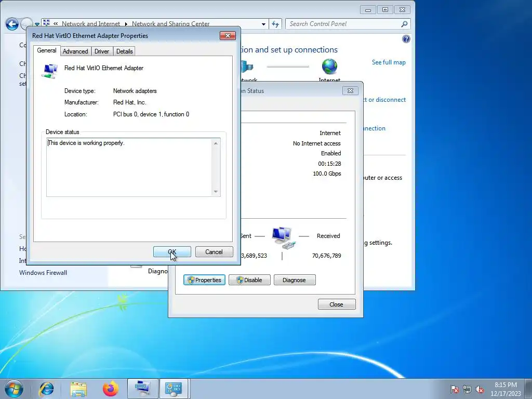The width and height of the screenshot is (532, 399).
Task: Open the keyboard monitor taskbar app
Action: tap(142, 389)
